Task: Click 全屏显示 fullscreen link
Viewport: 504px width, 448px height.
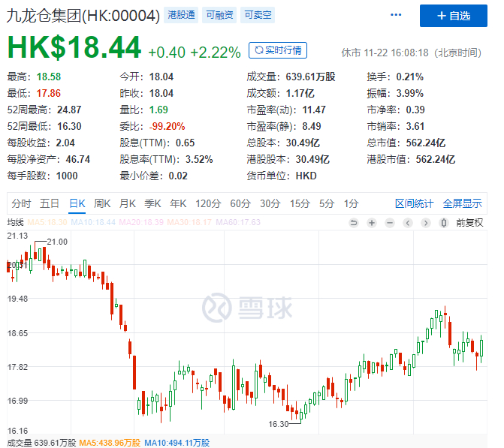Action: (462, 203)
